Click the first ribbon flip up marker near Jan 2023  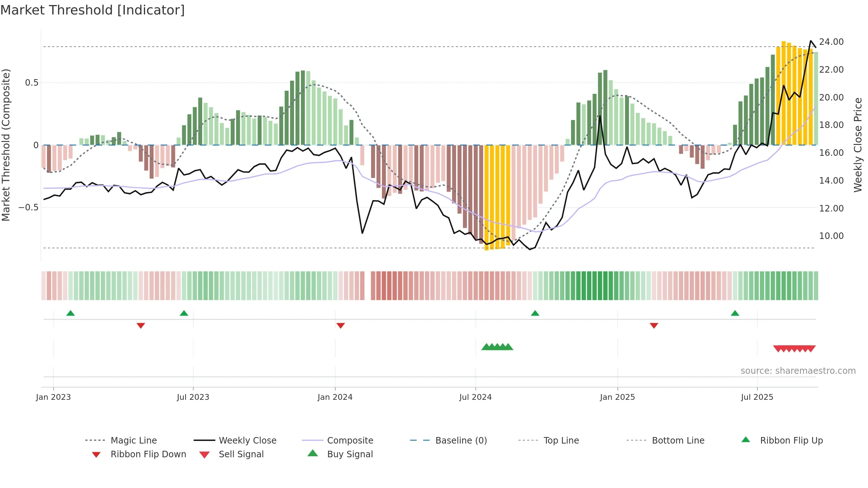point(71,313)
